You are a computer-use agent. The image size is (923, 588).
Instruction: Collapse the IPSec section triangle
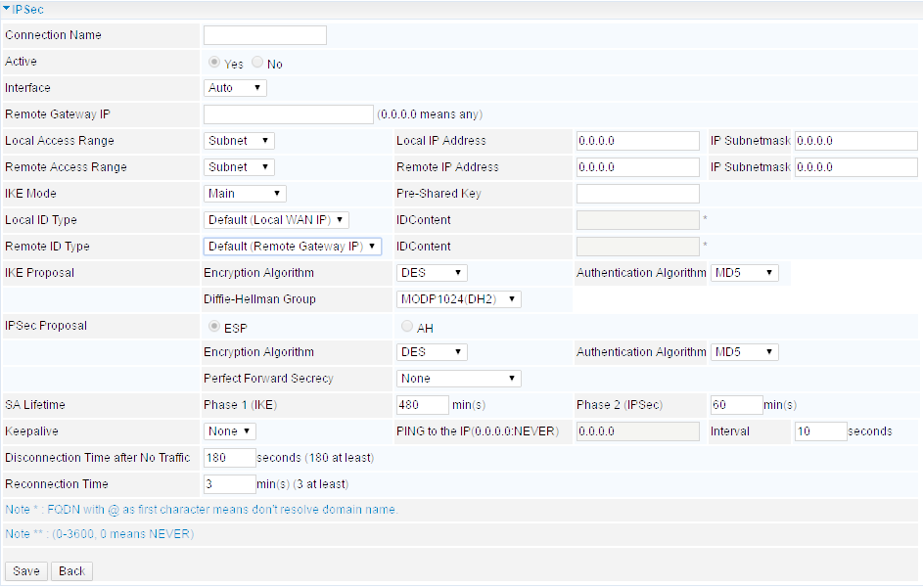(7, 9)
